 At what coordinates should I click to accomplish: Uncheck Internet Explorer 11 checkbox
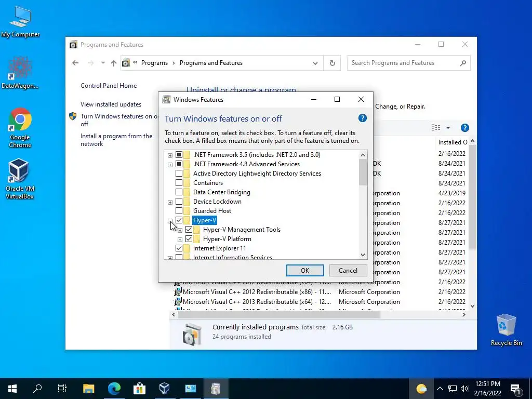[179, 248]
